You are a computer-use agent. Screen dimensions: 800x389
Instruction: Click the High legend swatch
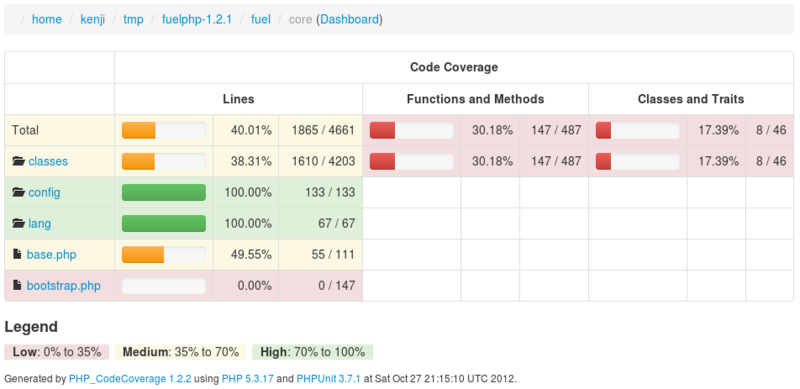[313, 352]
